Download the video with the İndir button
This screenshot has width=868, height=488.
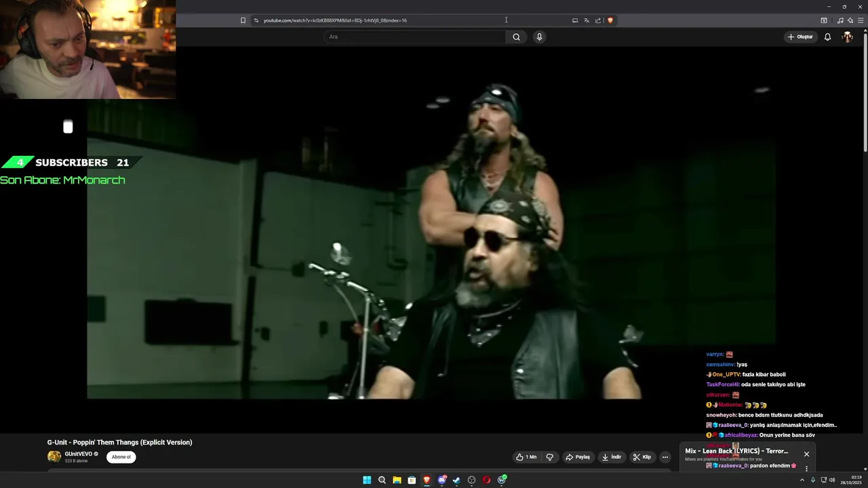(x=611, y=457)
